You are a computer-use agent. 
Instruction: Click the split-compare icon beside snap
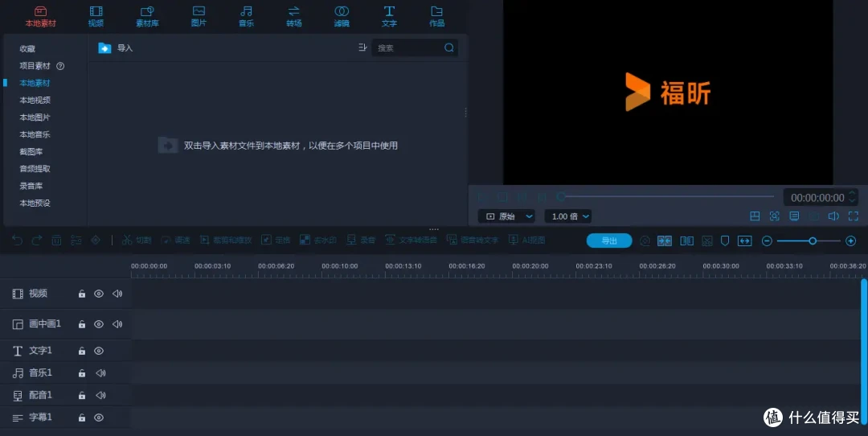[x=686, y=241]
